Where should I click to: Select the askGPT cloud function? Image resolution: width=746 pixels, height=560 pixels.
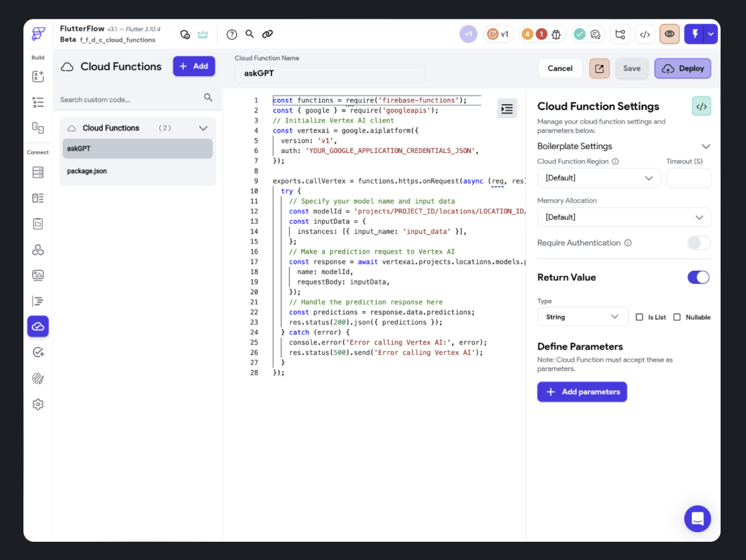click(x=137, y=149)
